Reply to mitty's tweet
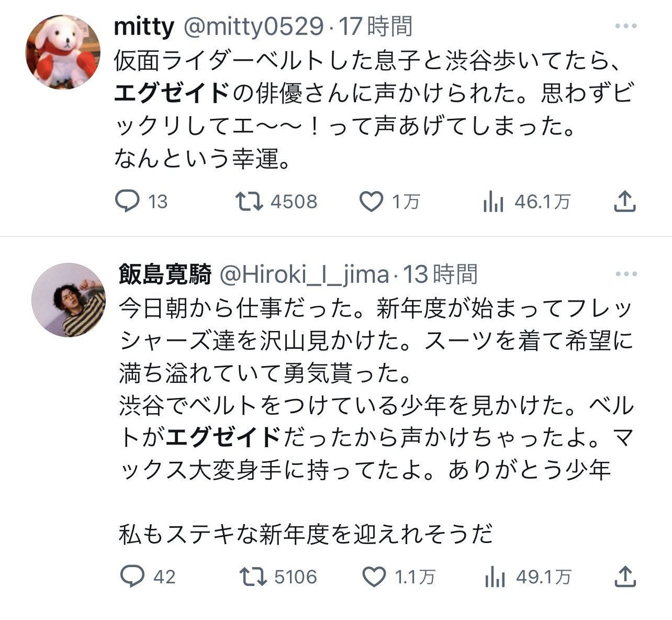The width and height of the screenshot is (672, 620). (x=127, y=201)
